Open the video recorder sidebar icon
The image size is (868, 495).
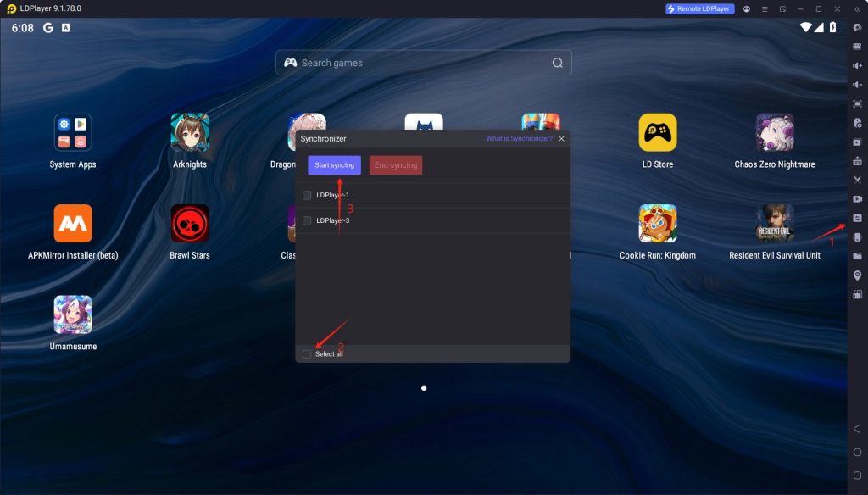(x=857, y=199)
